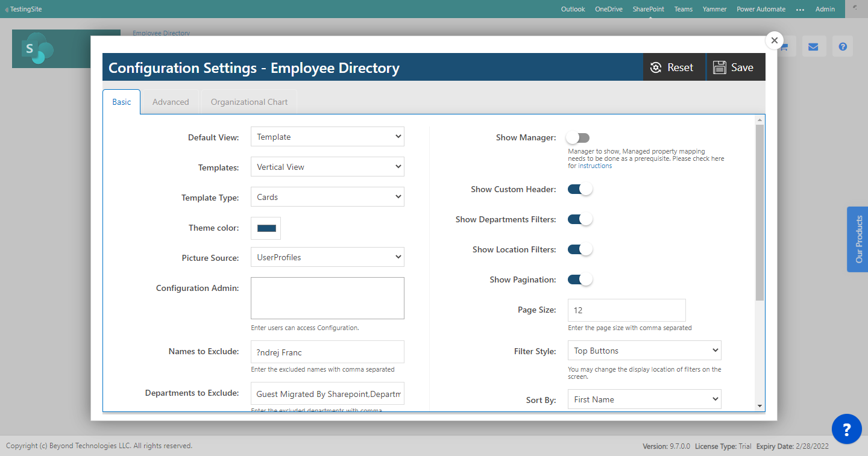Turn off Show Departments Filters
Viewport: 868px width, 456px height.
pyautogui.click(x=580, y=219)
